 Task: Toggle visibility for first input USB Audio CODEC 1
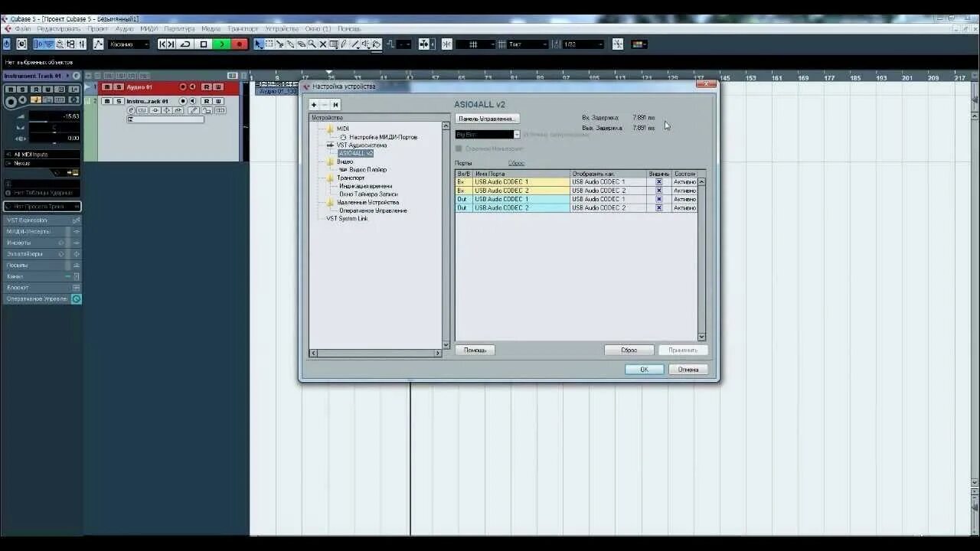coord(658,182)
